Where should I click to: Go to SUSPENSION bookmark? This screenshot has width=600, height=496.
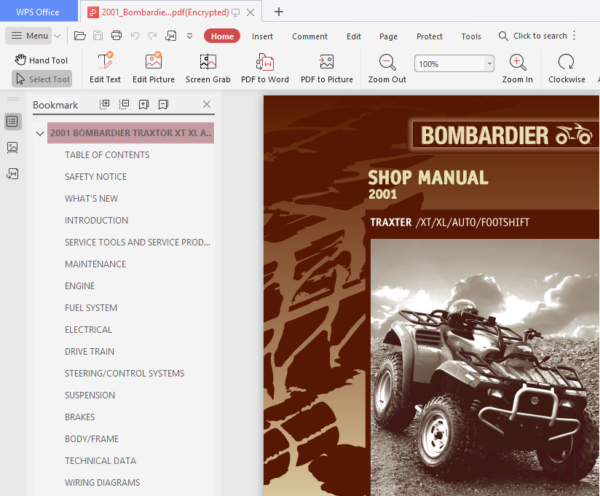pos(90,395)
